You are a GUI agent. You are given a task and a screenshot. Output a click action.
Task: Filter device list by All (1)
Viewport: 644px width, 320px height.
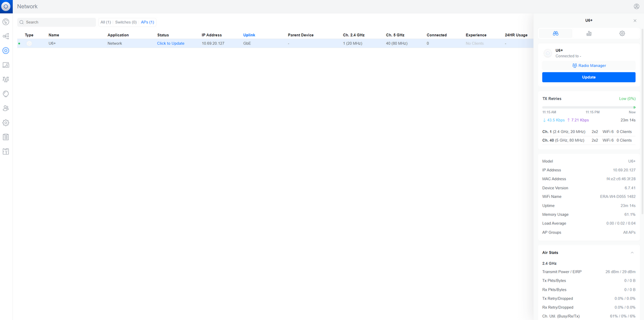(106, 22)
